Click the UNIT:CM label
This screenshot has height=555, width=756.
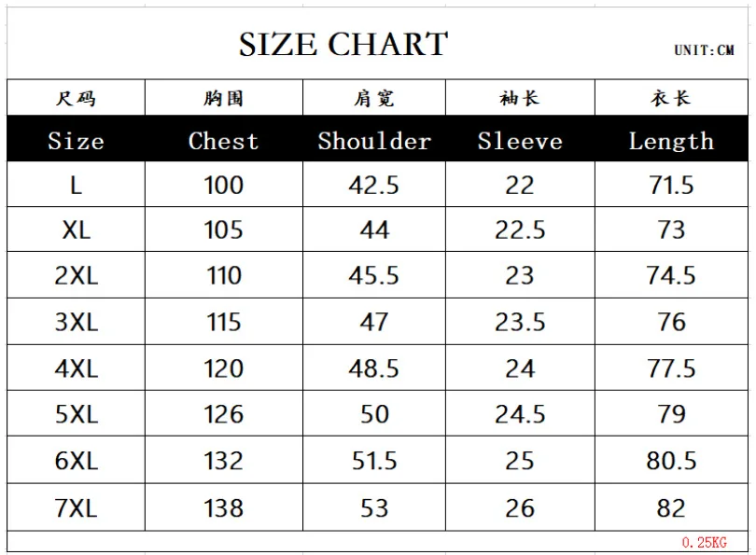(704, 50)
